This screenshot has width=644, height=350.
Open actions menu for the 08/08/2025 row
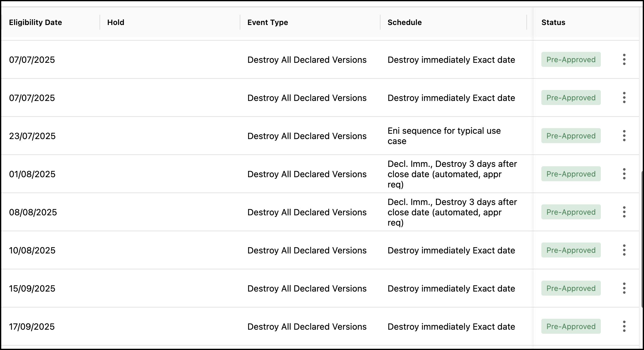(x=624, y=212)
